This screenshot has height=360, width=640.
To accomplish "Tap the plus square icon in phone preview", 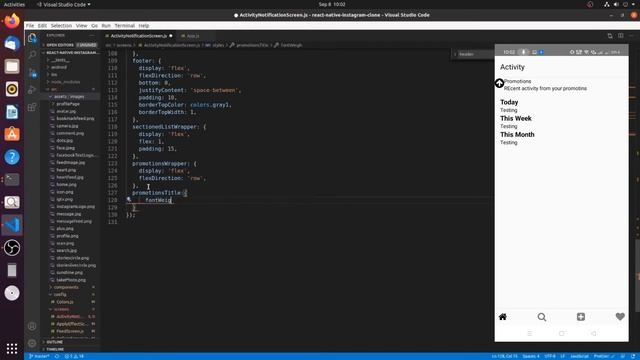I will click(x=581, y=317).
